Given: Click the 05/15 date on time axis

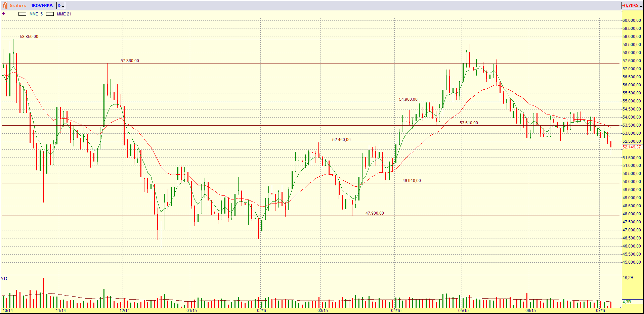Looking at the screenshot, I should [464, 311].
